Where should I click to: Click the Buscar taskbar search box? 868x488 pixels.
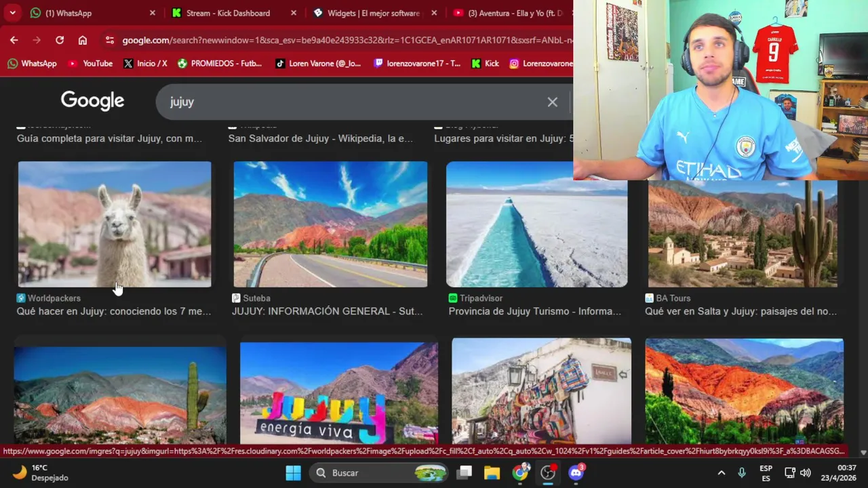pyautogui.click(x=380, y=472)
